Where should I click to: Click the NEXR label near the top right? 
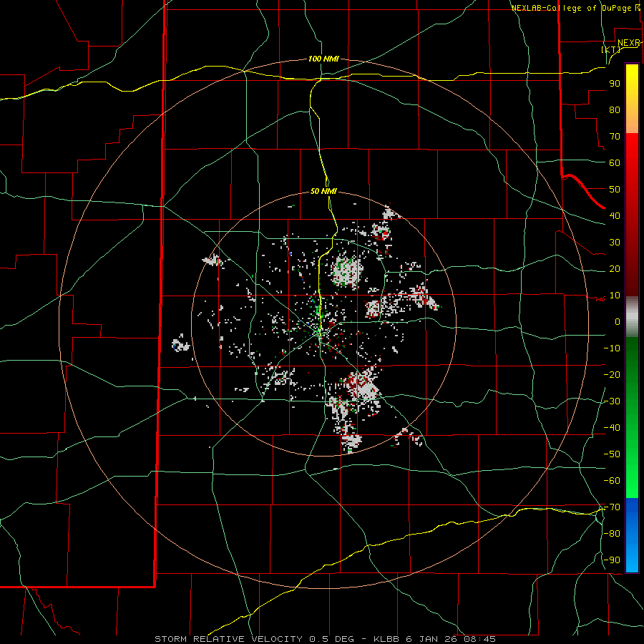629,43
